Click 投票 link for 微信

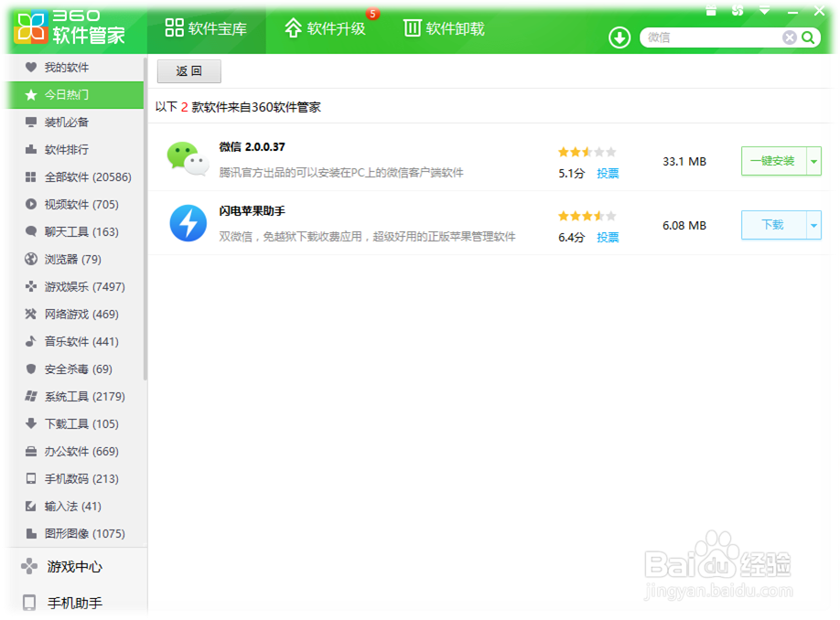pyautogui.click(x=608, y=174)
